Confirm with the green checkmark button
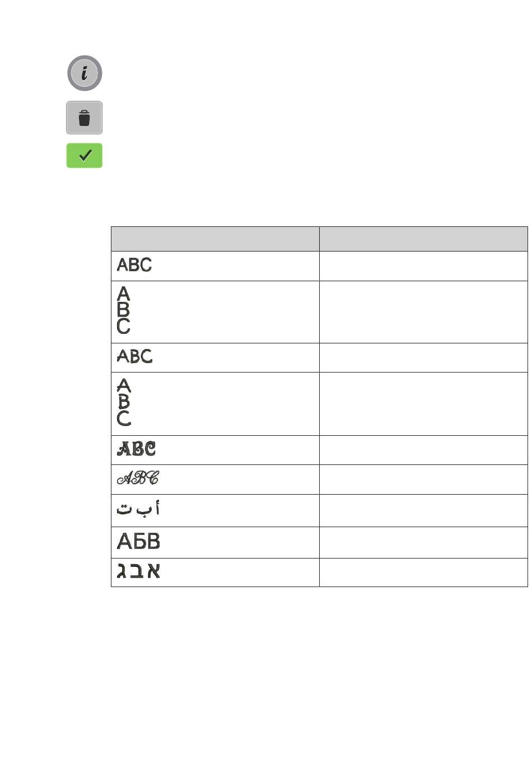This screenshot has height=777, width=532. pos(85,155)
